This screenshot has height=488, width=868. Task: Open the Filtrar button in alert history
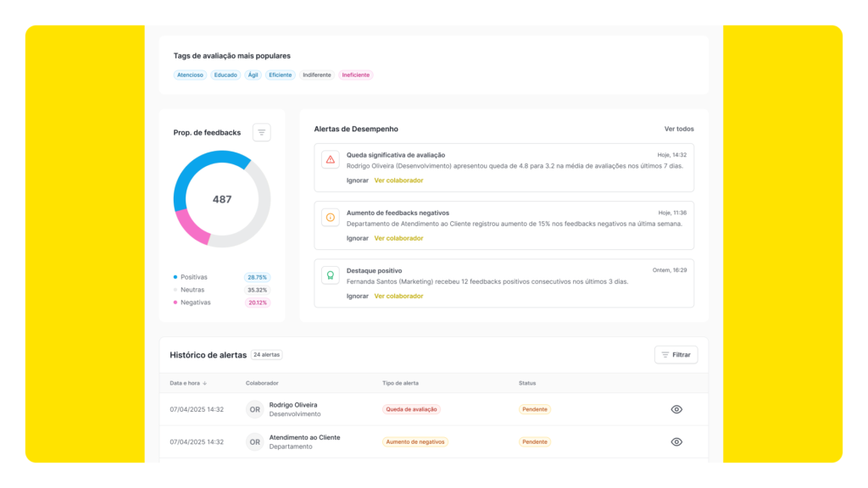click(676, 355)
